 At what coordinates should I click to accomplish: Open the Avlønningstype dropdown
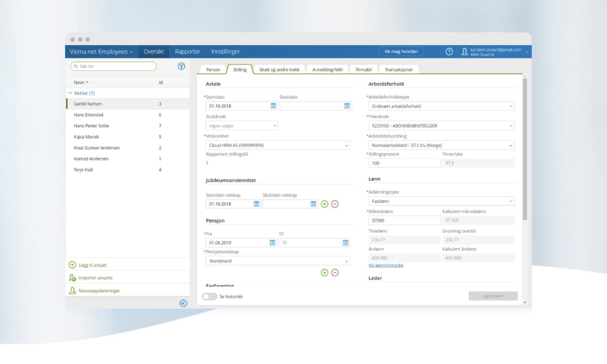(441, 201)
